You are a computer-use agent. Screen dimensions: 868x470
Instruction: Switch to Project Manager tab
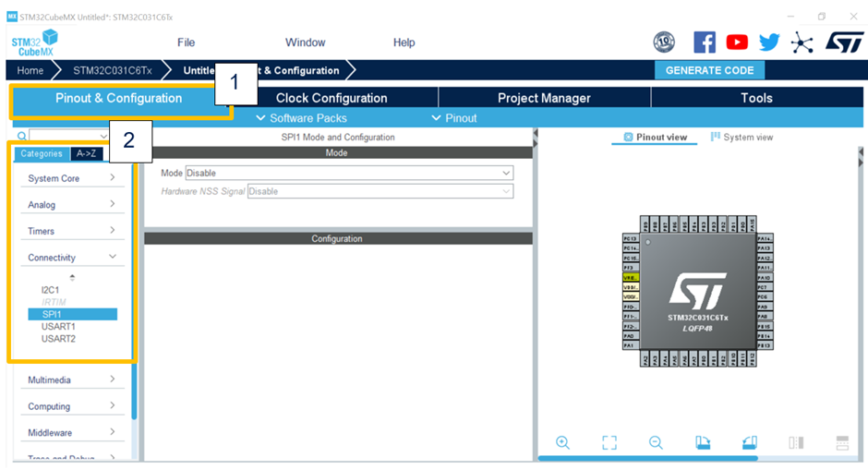pos(544,98)
